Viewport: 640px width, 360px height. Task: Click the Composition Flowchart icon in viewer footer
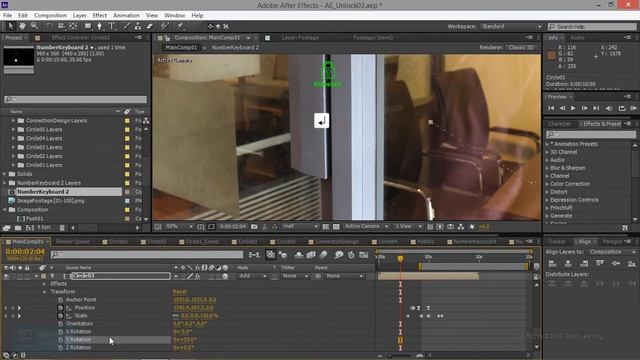click(460, 226)
